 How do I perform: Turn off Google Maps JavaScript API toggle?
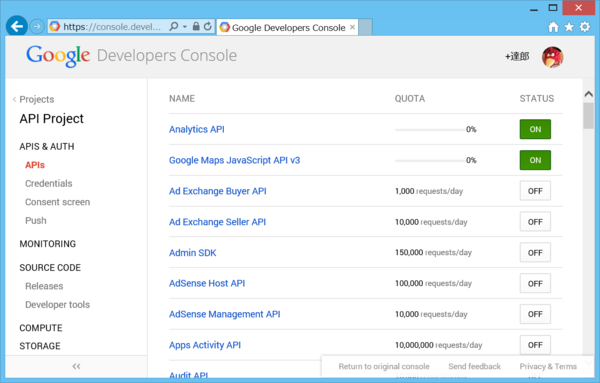click(x=535, y=160)
